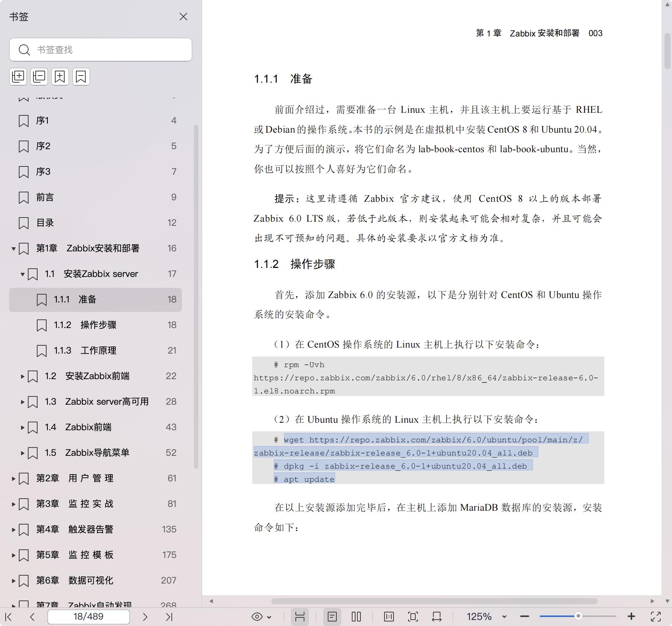Collapse all bookmarks icon
Screen dimensions: 672x626
(x=39, y=77)
